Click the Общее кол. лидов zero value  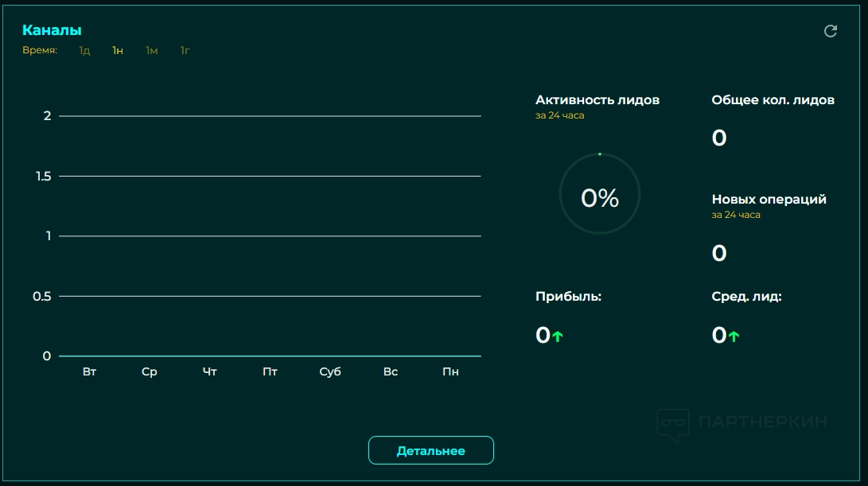tap(719, 138)
